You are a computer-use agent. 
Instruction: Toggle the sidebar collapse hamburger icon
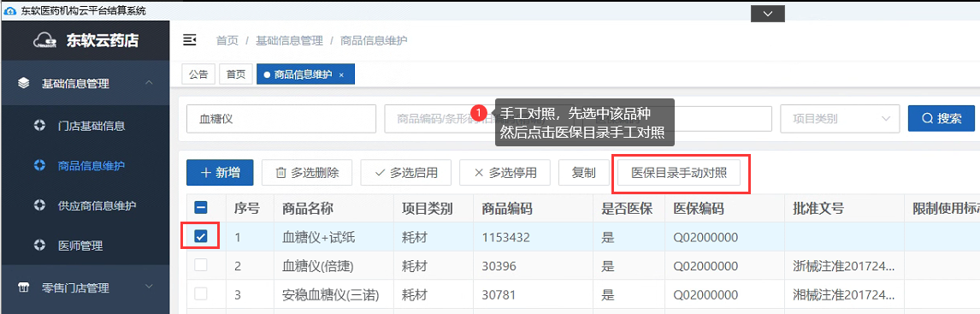pyautogui.click(x=189, y=41)
